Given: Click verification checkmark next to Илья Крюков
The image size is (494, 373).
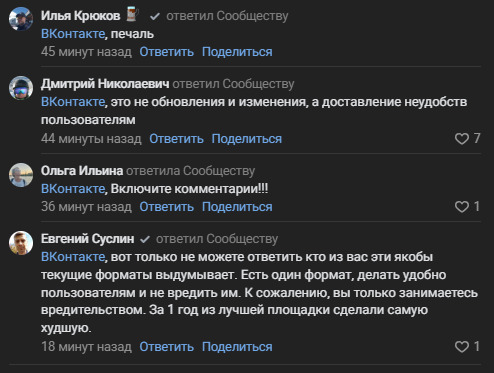Looking at the screenshot, I should click(155, 16).
